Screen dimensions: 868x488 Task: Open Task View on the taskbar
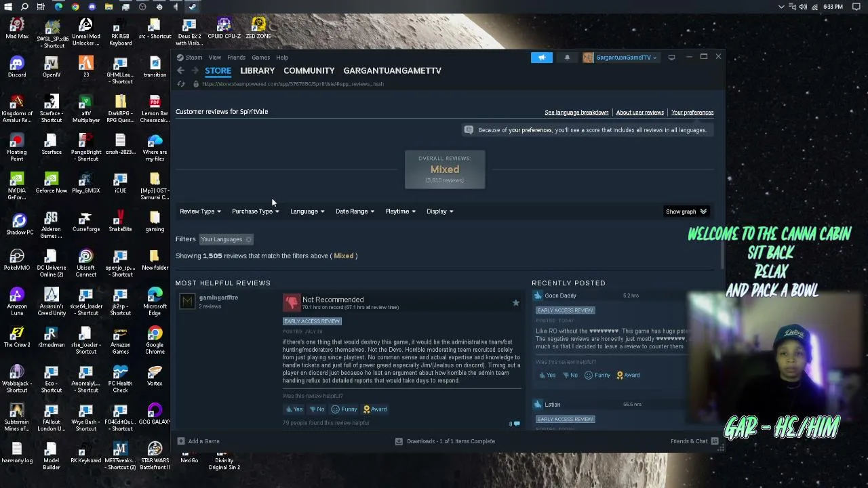click(41, 7)
